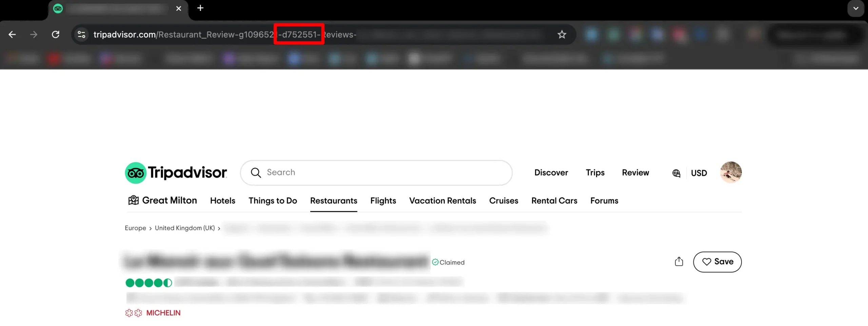Open the Forums section

pyautogui.click(x=605, y=200)
